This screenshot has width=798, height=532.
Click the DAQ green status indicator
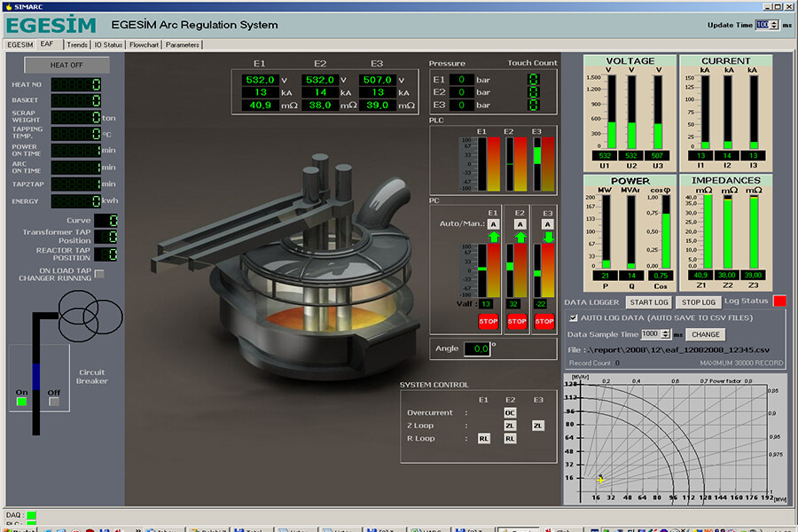(x=32, y=515)
